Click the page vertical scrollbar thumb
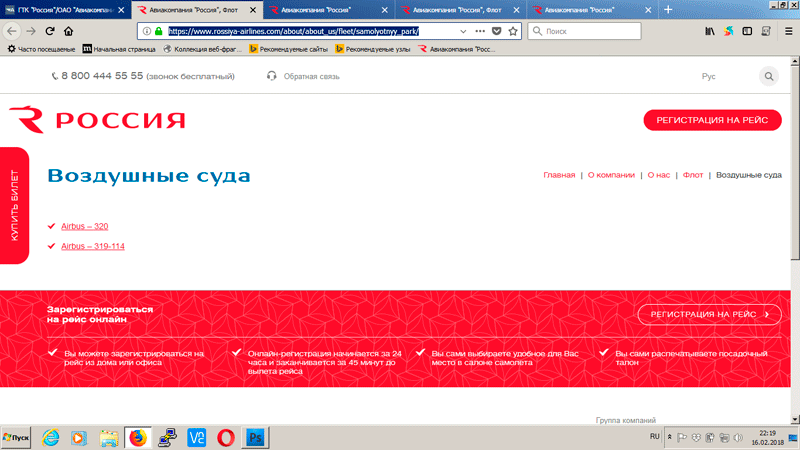Screen dimensions: 800x450 click(795, 162)
